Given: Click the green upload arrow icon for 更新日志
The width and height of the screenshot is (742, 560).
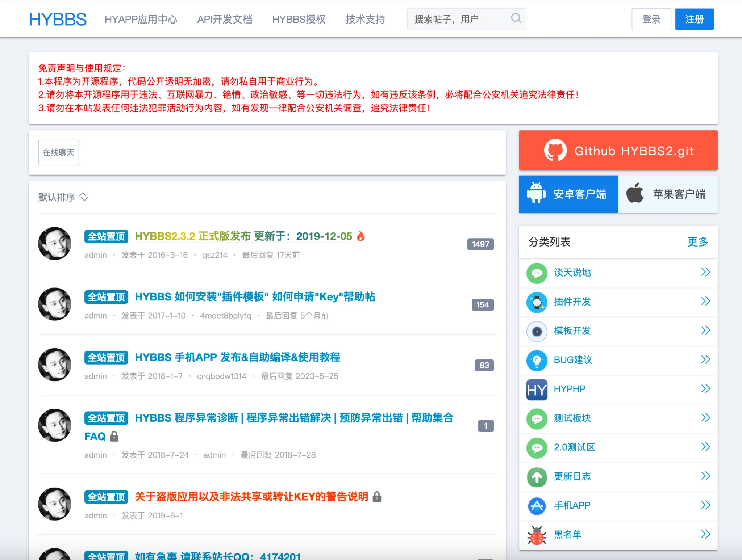Looking at the screenshot, I should pos(537,477).
